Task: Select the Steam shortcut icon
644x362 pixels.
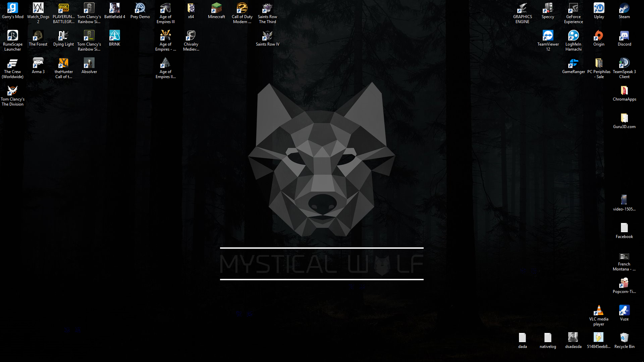Action: 624,8
